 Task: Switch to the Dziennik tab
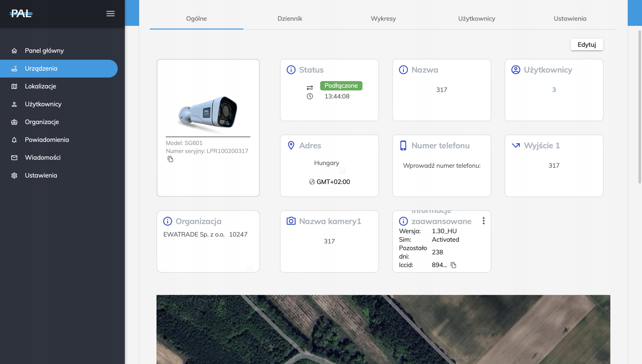290,19
